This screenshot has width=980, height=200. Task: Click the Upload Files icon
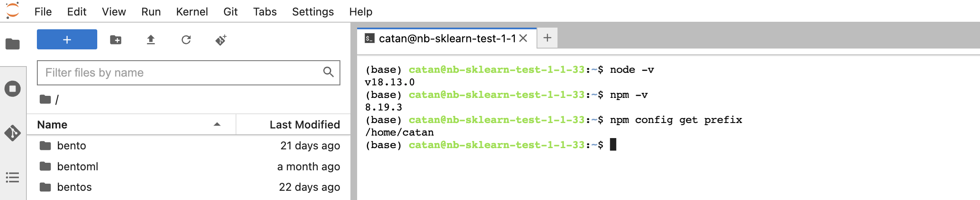click(151, 40)
